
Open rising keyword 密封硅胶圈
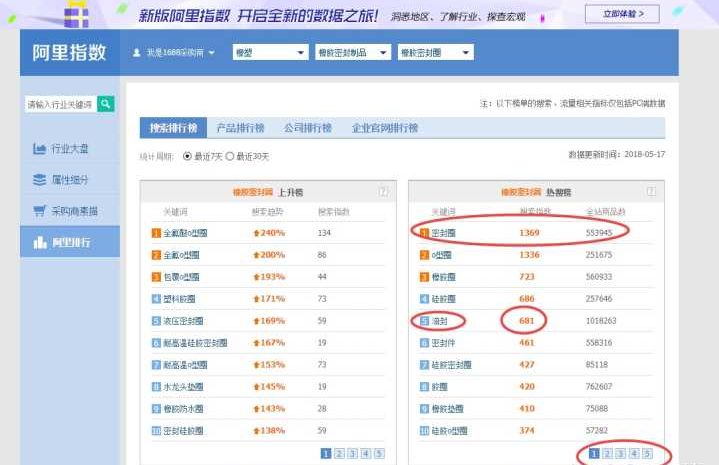[x=183, y=431]
